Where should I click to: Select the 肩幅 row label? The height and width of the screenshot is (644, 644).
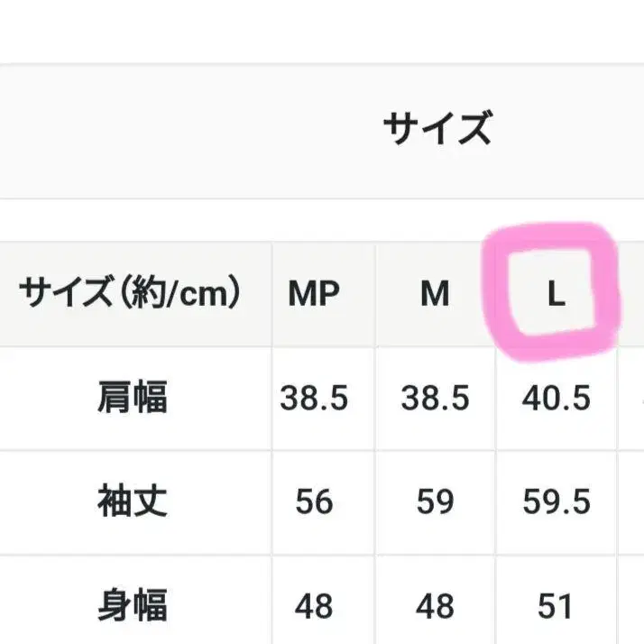coord(133,398)
